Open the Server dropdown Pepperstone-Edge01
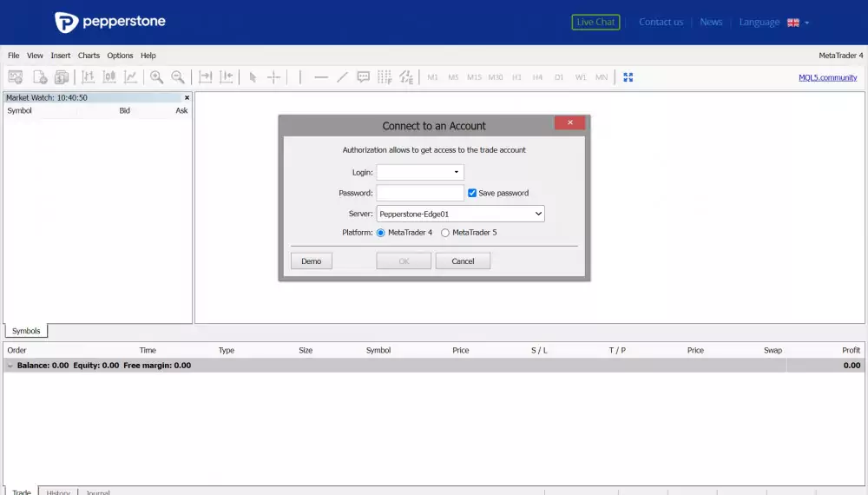The height and width of the screenshot is (495, 868). (x=461, y=214)
